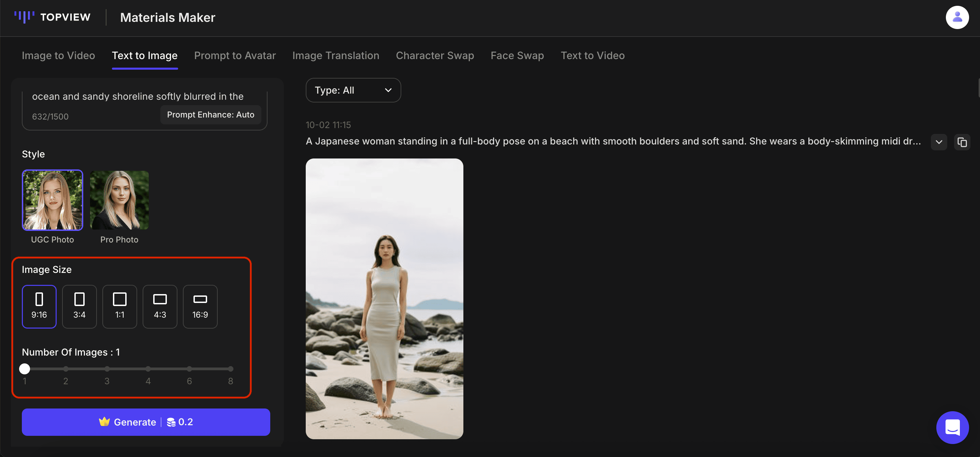Copy the generated prompt using copy icon
The width and height of the screenshot is (980, 457).
(x=962, y=142)
